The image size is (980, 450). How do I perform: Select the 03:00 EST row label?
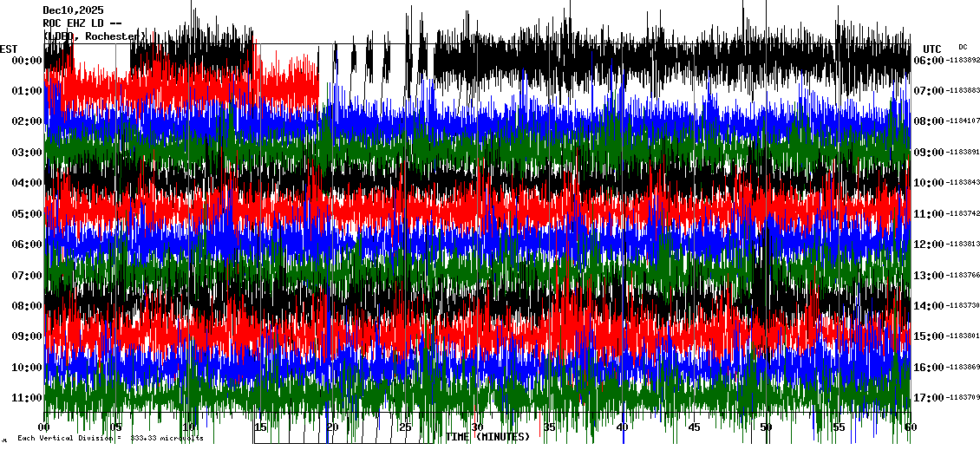coord(28,153)
